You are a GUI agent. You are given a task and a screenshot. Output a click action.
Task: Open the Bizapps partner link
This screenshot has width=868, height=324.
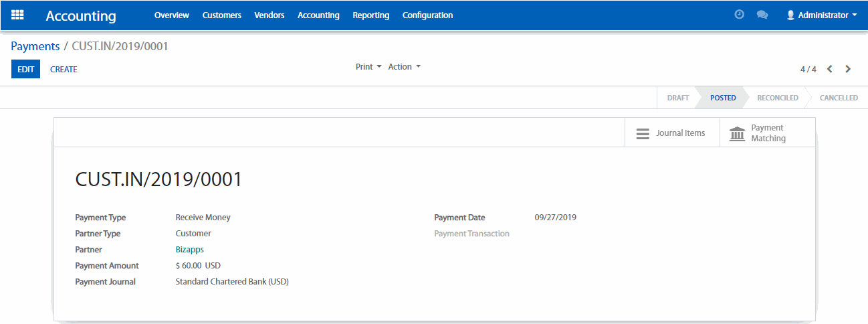[189, 250]
